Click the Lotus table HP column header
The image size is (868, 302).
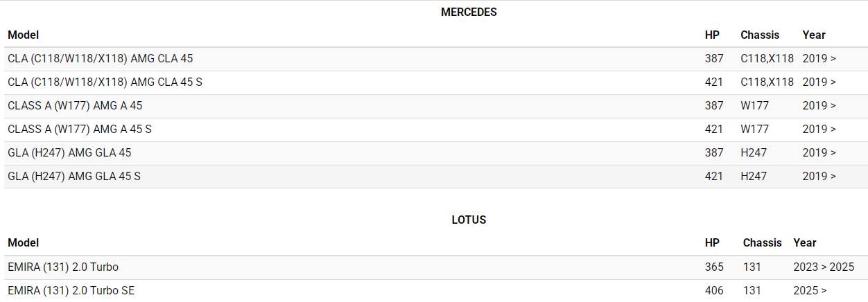(x=712, y=243)
